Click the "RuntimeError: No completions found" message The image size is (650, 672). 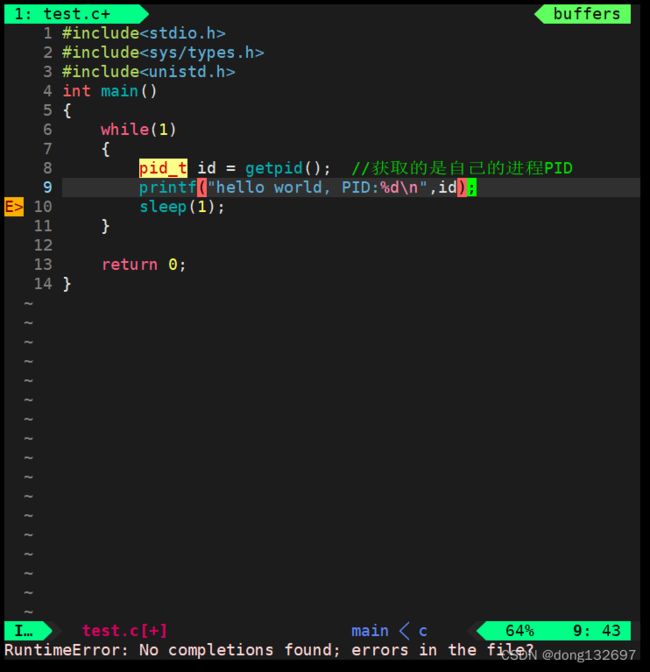(171, 650)
